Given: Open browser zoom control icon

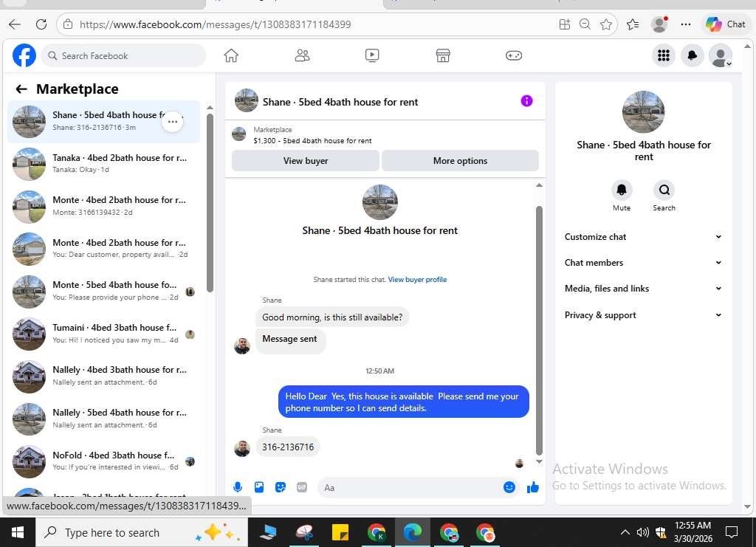Looking at the screenshot, I should click(585, 24).
